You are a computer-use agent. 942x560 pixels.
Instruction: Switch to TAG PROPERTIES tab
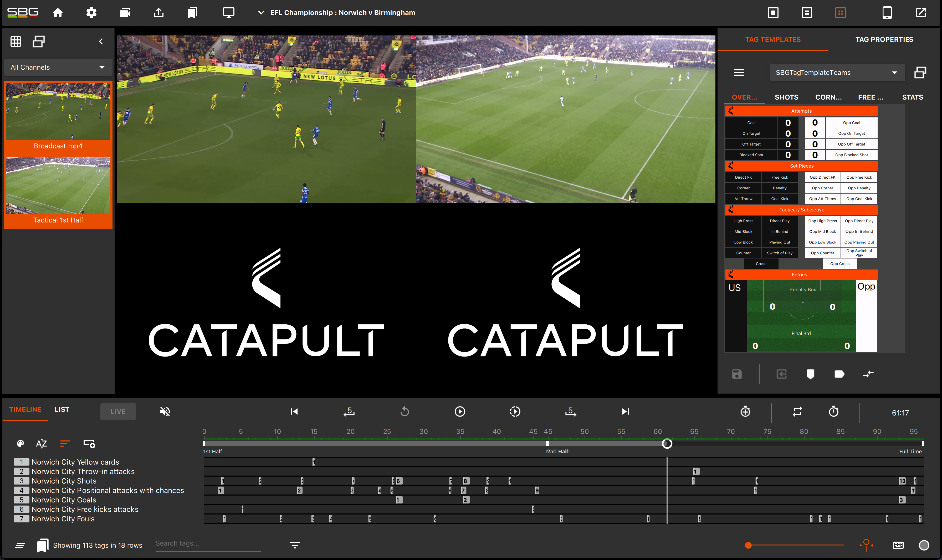coord(884,40)
